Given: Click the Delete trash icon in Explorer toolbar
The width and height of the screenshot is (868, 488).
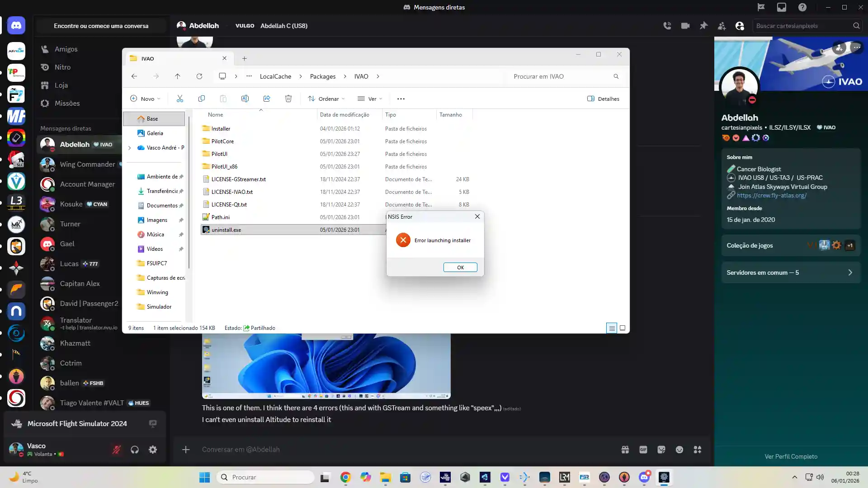Looking at the screenshot, I should (x=288, y=99).
